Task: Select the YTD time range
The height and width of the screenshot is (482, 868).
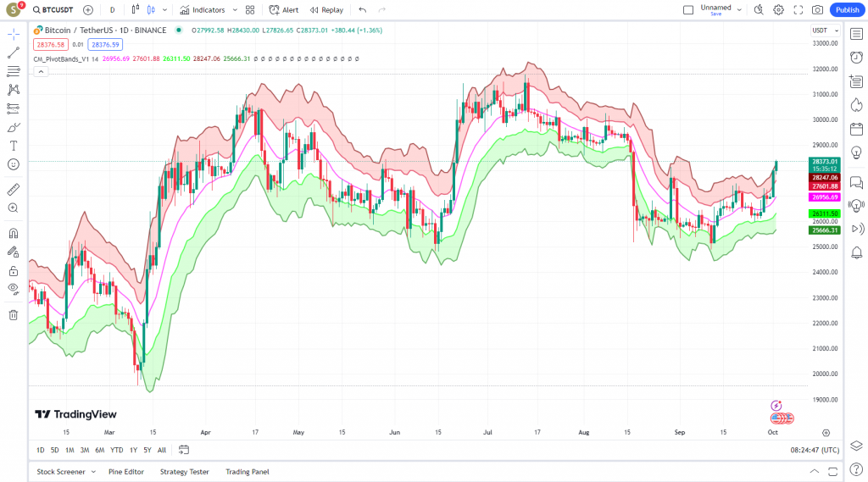Action: pyautogui.click(x=117, y=450)
